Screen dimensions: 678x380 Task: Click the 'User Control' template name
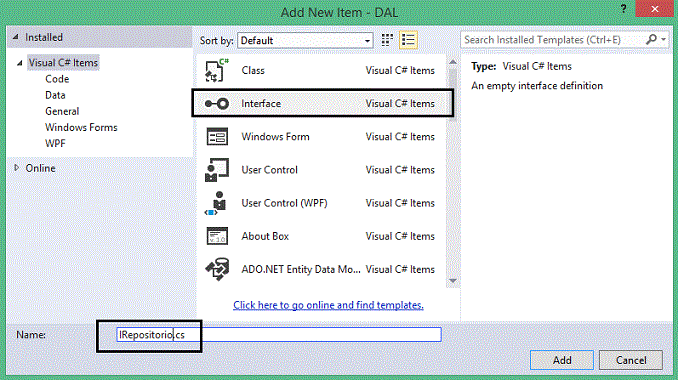269,170
